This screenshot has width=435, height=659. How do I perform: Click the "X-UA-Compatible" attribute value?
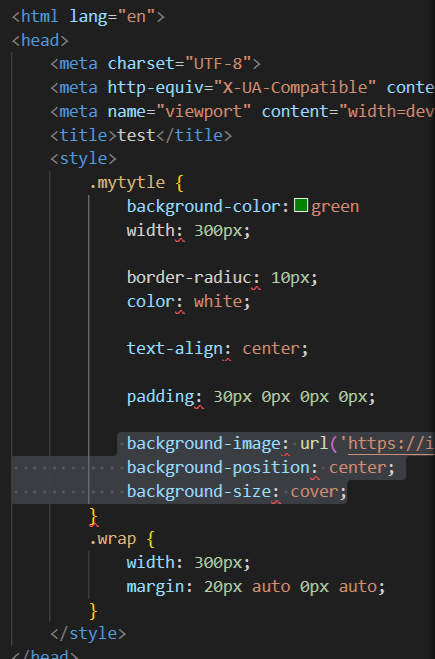295,88
